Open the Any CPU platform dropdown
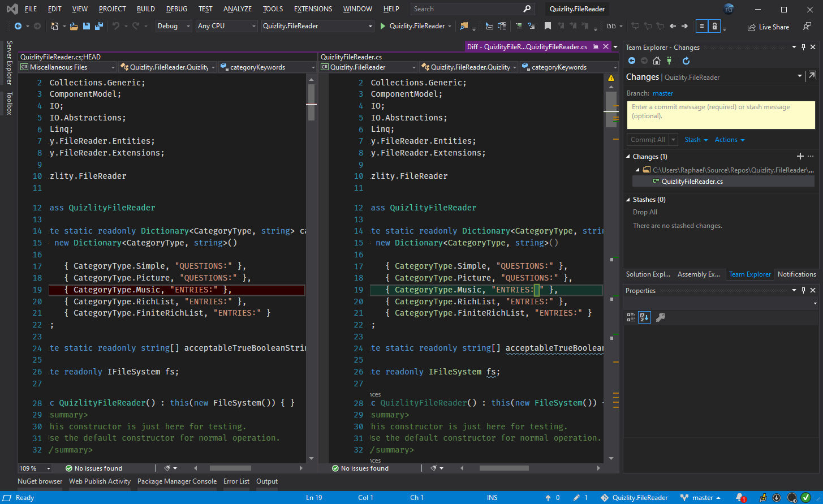The height and width of the screenshot is (504, 823). 226,26
